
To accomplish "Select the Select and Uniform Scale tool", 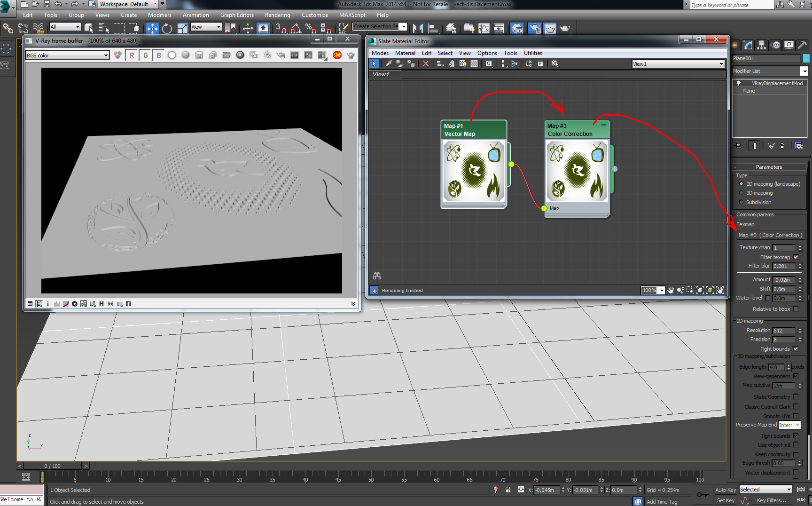I will point(182,28).
